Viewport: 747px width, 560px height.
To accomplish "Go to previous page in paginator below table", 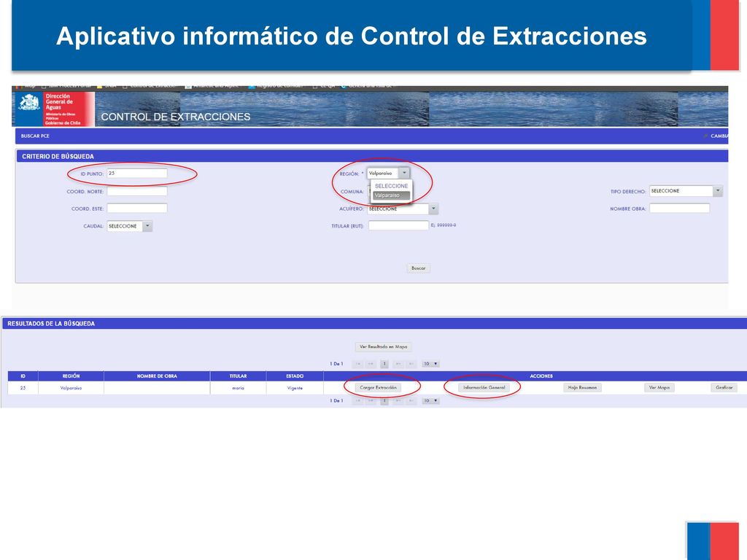I will pyautogui.click(x=371, y=401).
